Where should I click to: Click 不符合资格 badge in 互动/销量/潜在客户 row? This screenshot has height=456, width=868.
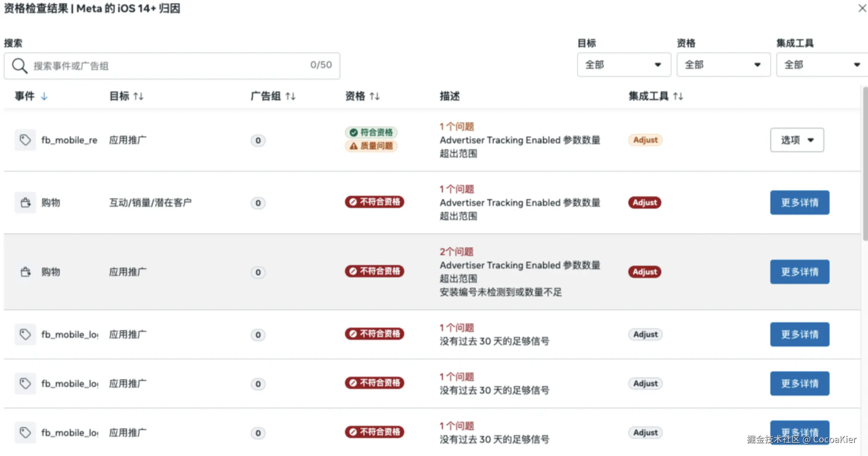(374, 202)
